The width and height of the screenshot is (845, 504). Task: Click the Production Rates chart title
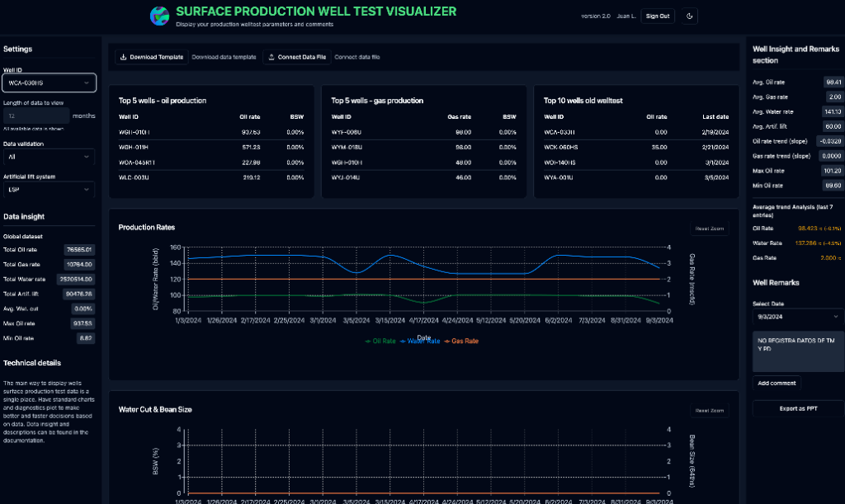click(x=147, y=227)
